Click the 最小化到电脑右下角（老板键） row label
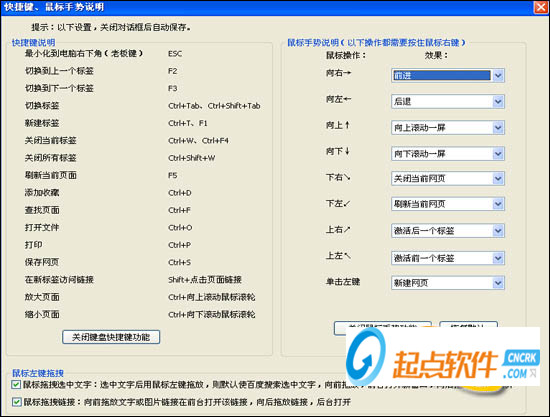The height and width of the screenshot is (417, 550). [84, 54]
